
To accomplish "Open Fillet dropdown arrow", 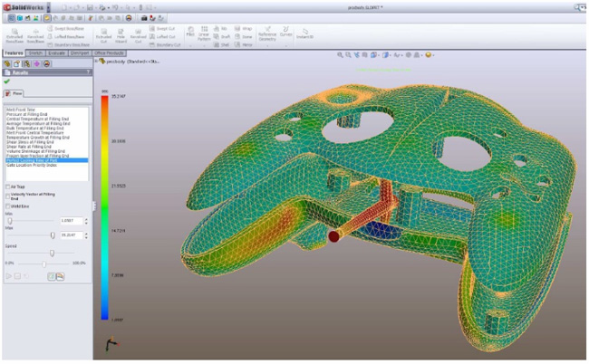I will click(190, 46).
